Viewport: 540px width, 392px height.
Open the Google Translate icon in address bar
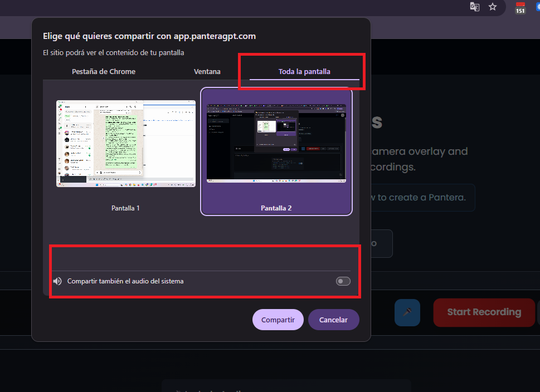(x=475, y=7)
